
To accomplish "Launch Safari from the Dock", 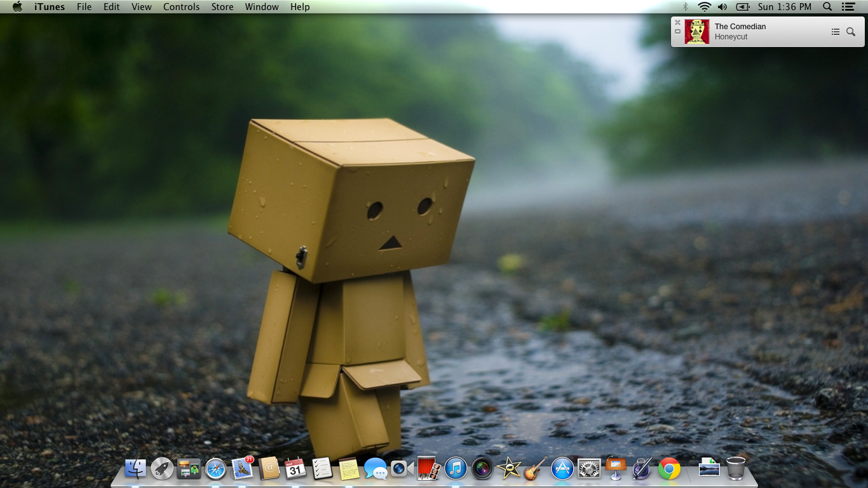I will pyautogui.click(x=215, y=469).
